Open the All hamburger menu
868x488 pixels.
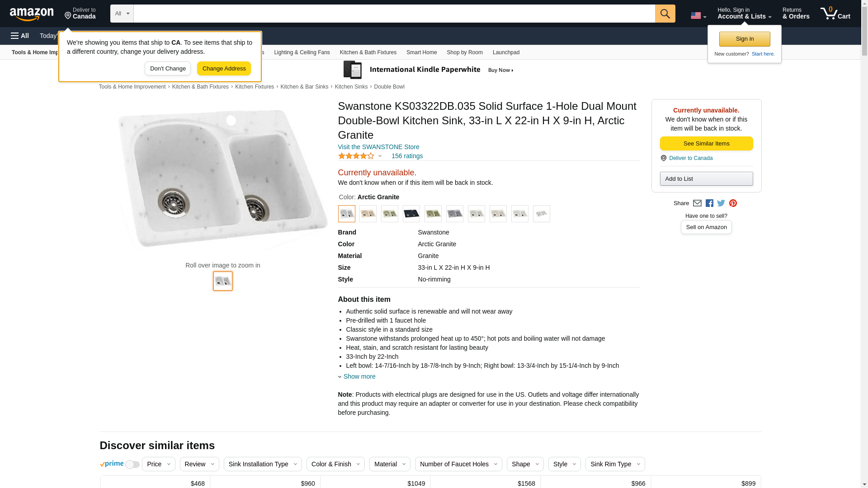(20, 36)
